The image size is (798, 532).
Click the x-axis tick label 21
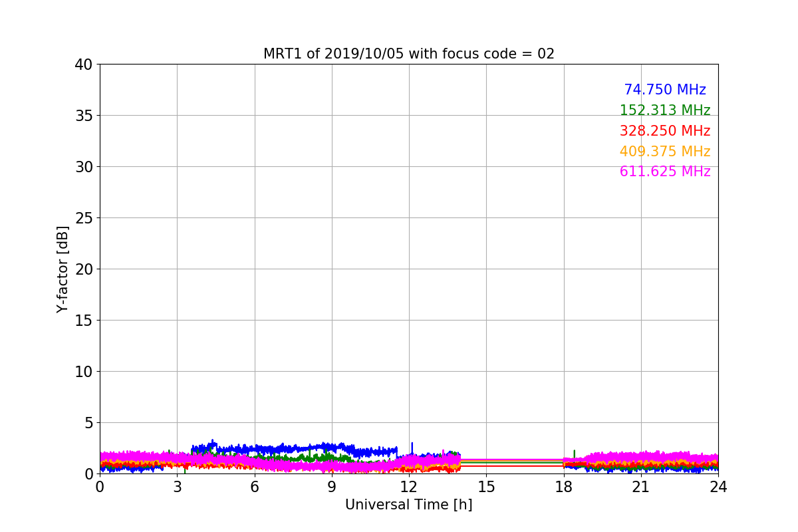(641, 486)
